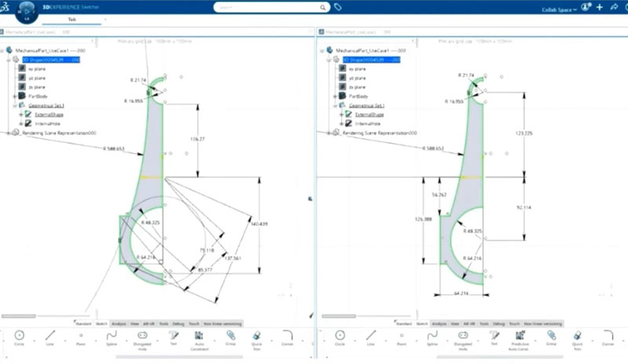Viewport: 628px width, 364px height.
Task: Open Touch tab in right window
Action: pos(515,323)
